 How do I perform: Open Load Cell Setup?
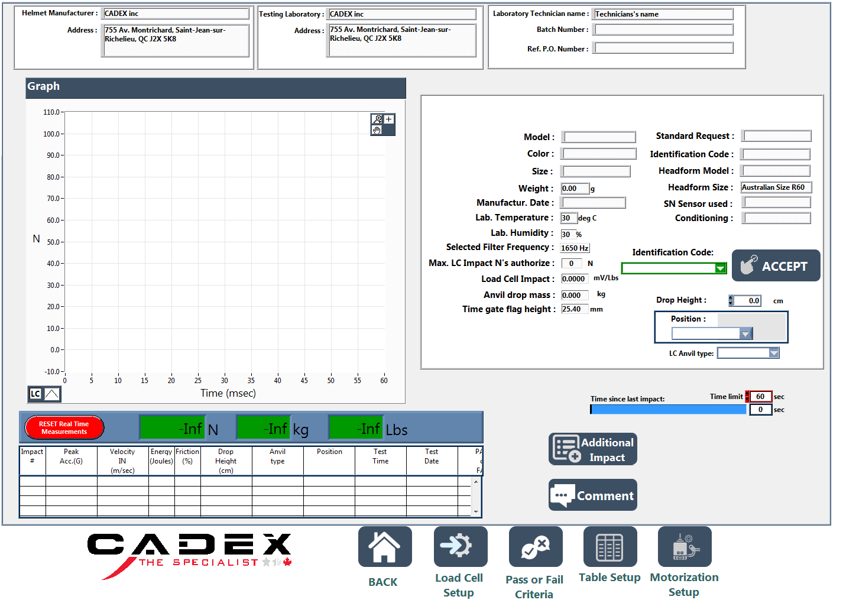coord(460,547)
